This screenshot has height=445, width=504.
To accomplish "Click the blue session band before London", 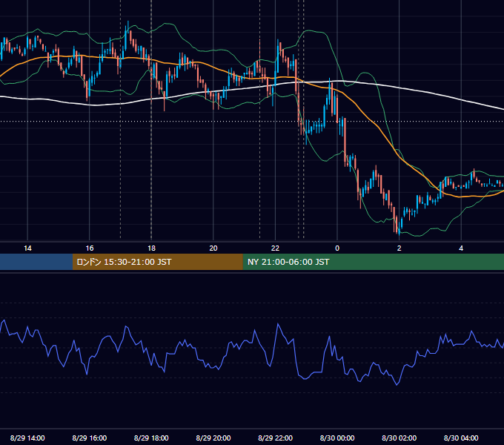I will (x=36, y=262).
